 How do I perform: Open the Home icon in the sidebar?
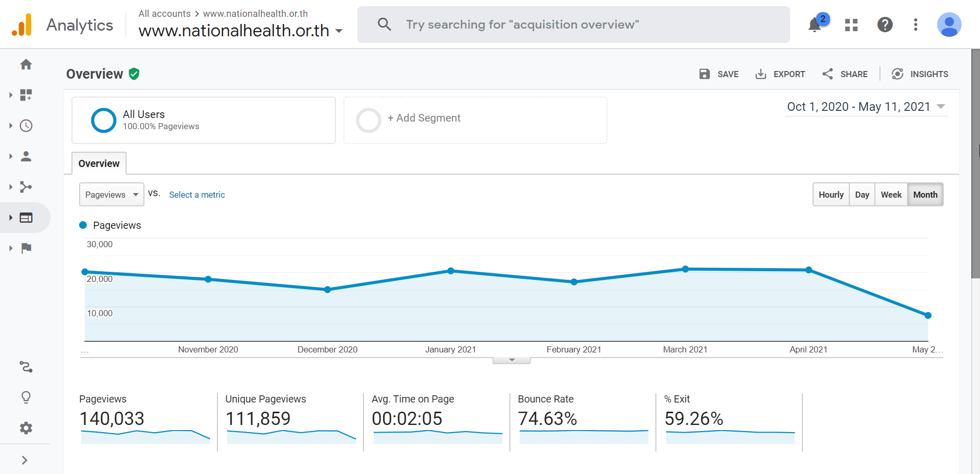26,64
